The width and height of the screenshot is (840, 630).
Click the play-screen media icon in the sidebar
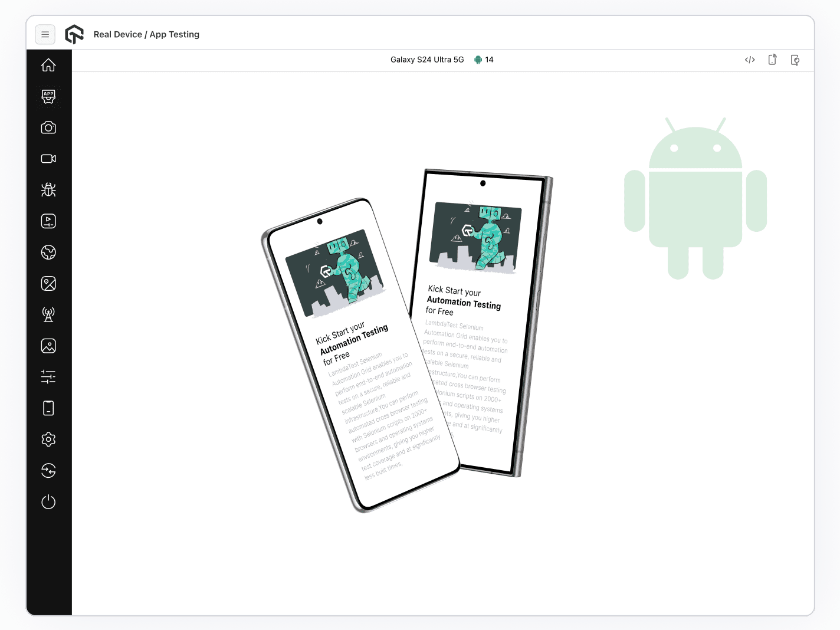[48, 221]
